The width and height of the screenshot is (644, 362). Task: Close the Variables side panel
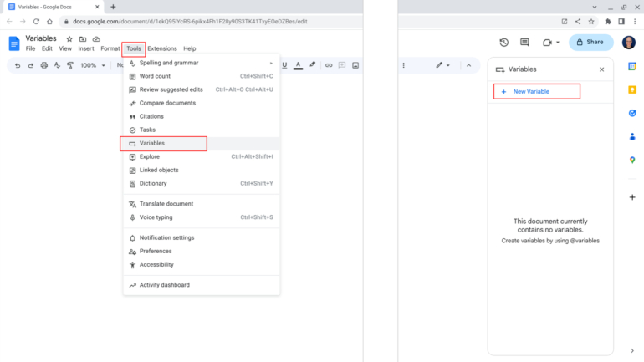coord(601,69)
